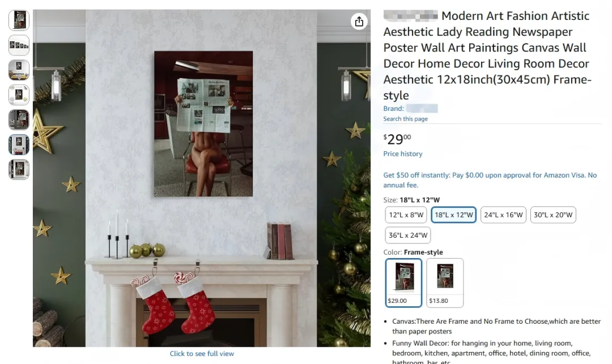
Task: Select the first product thumbnail
Action: [19, 20]
